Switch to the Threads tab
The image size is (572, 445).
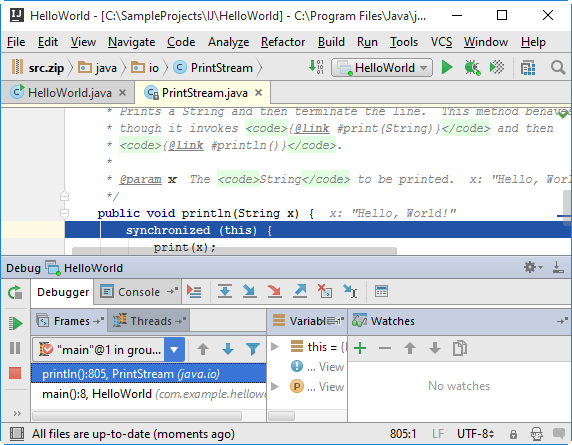coord(149,321)
